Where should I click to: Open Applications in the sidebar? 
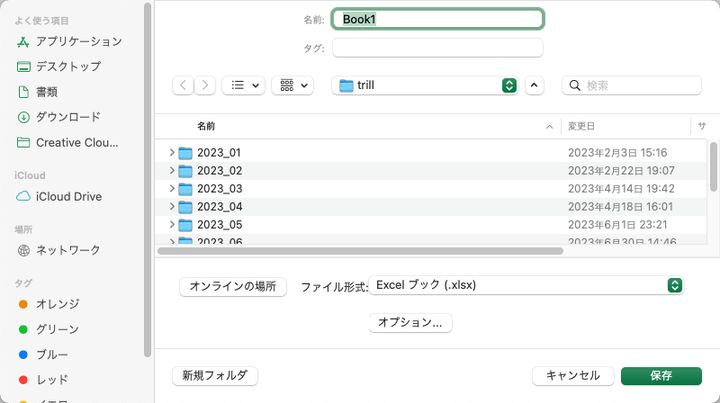pos(78,41)
